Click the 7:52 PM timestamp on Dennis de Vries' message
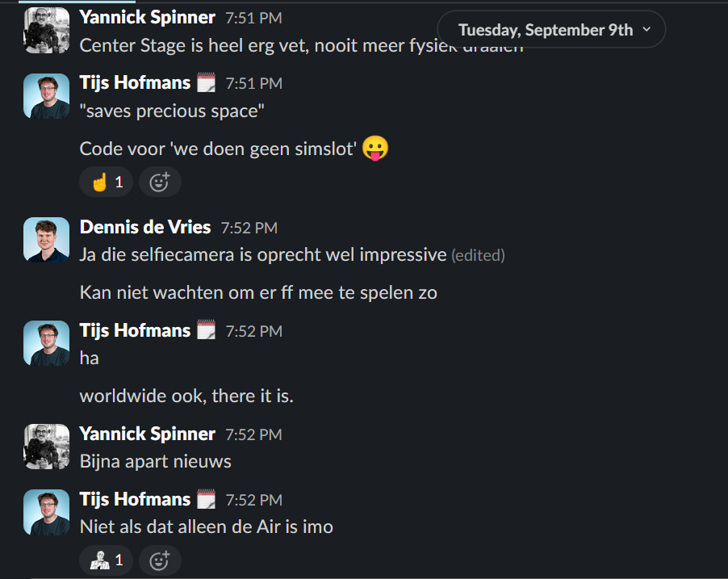728x579 pixels. 249,229
